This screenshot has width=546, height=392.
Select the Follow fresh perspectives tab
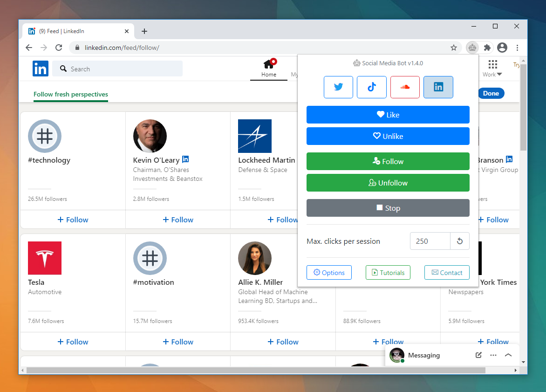coord(71,95)
